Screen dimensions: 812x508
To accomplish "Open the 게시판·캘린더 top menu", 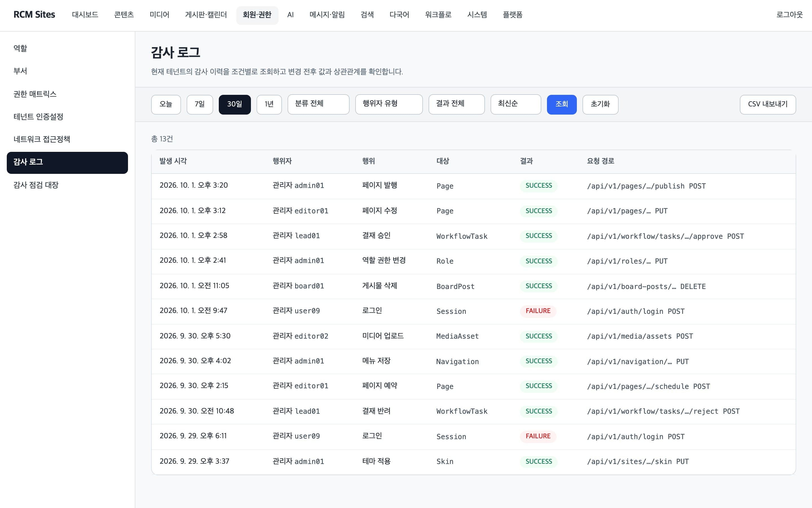I will pos(206,15).
